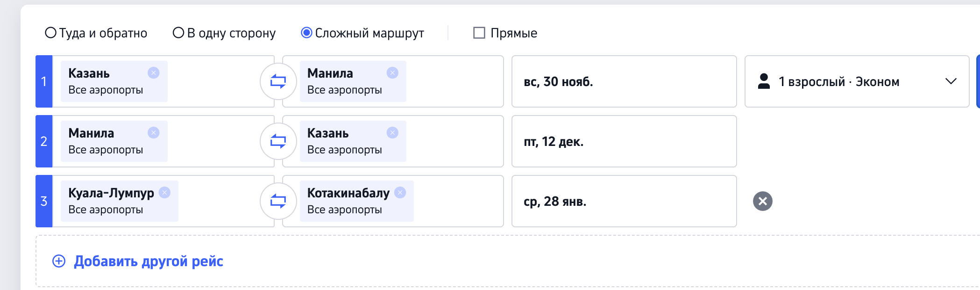Remove Куала-Лумпур from flight 3 origin
Image resolution: width=980 pixels, height=290 pixels.
point(164,193)
